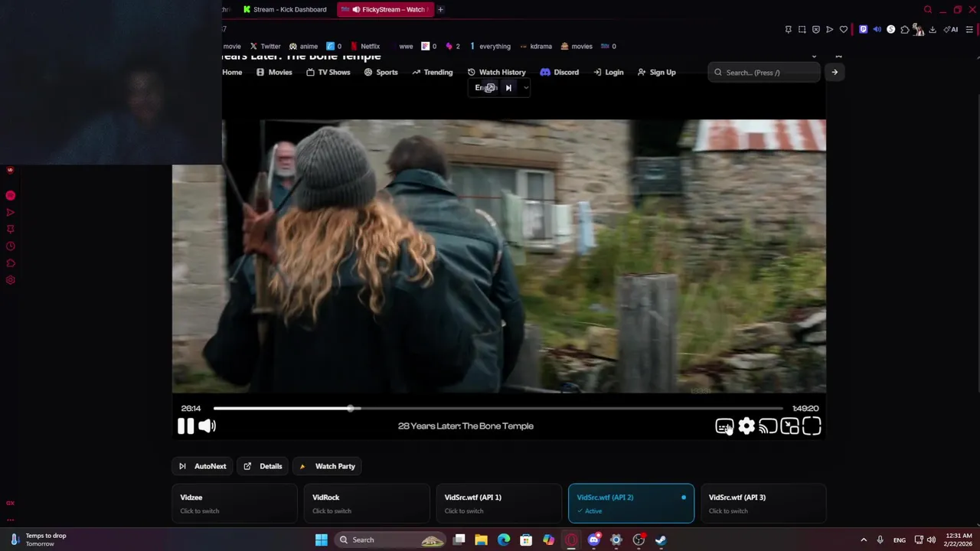
Task: Click the Windows taskbar Search box
Action: [390, 540]
